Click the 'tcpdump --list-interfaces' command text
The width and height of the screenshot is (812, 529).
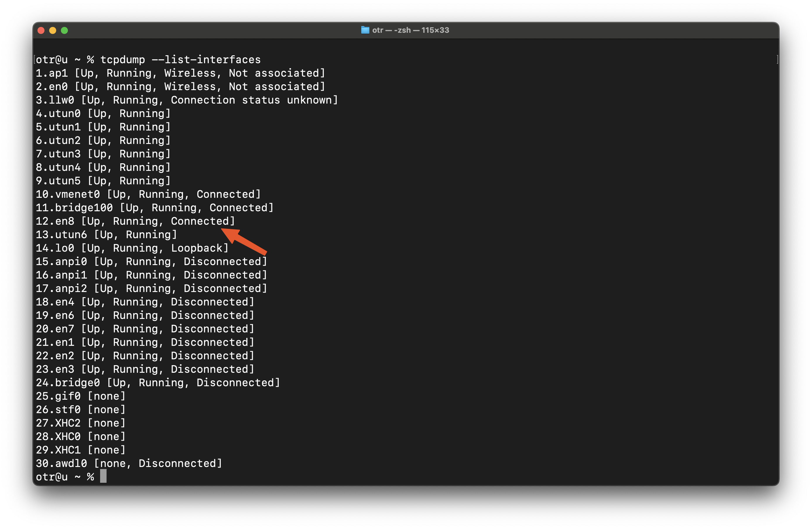(181, 60)
